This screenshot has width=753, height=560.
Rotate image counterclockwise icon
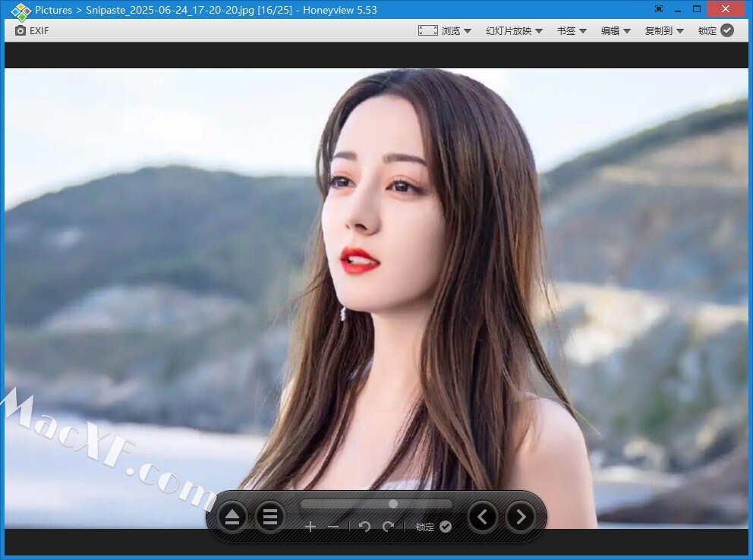click(x=364, y=527)
